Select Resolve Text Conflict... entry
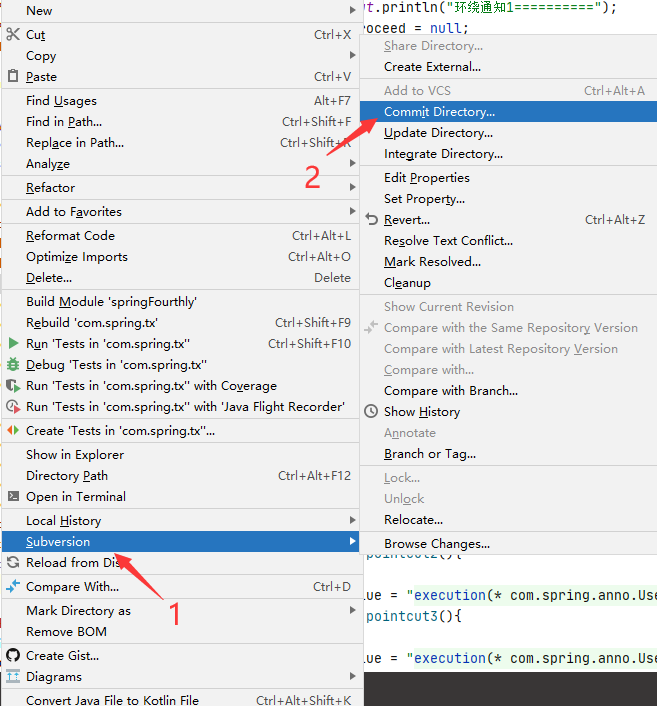 [508, 240]
